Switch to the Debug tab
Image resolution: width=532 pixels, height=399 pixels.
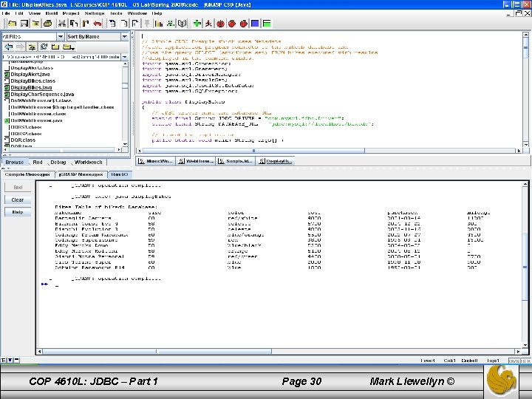[x=58, y=162]
